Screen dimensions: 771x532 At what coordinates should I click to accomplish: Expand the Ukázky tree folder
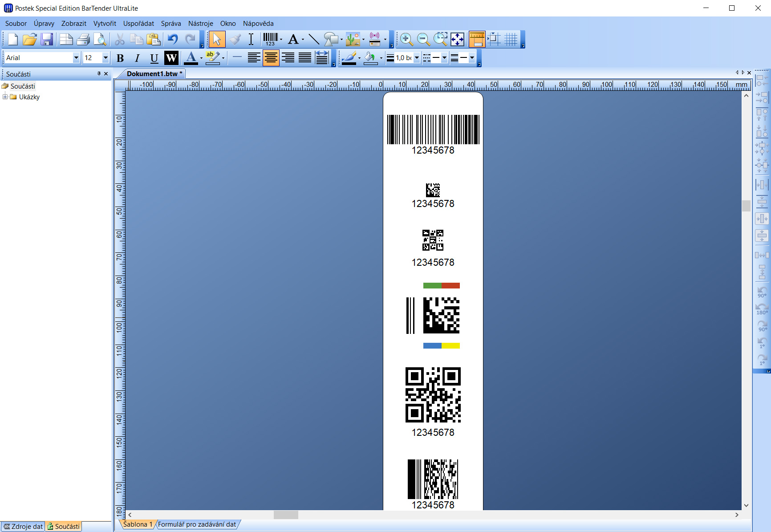point(5,97)
